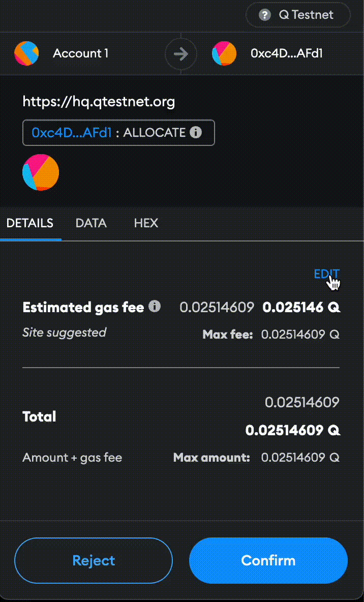
Task: Click the https://hq.qtestnet.org site link
Action: [99, 101]
